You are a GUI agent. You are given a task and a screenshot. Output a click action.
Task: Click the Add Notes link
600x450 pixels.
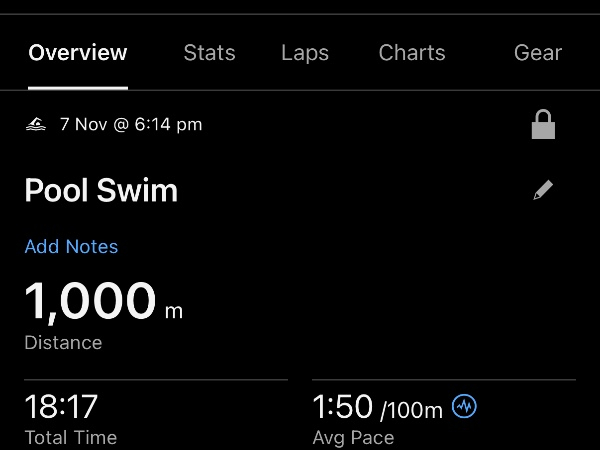click(71, 246)
